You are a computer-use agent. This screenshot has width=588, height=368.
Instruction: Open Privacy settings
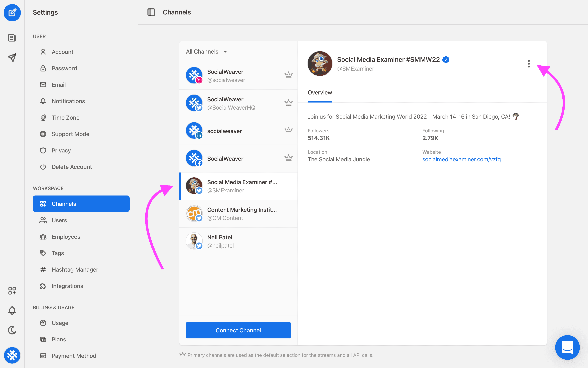[x=81, y=150]
